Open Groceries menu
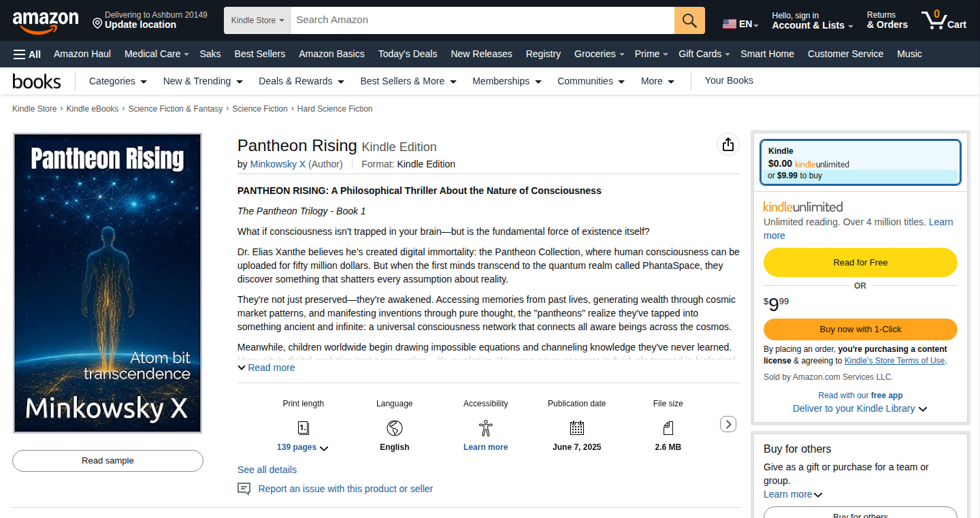Viewport: 980px width, 518px height. point(600,54)
